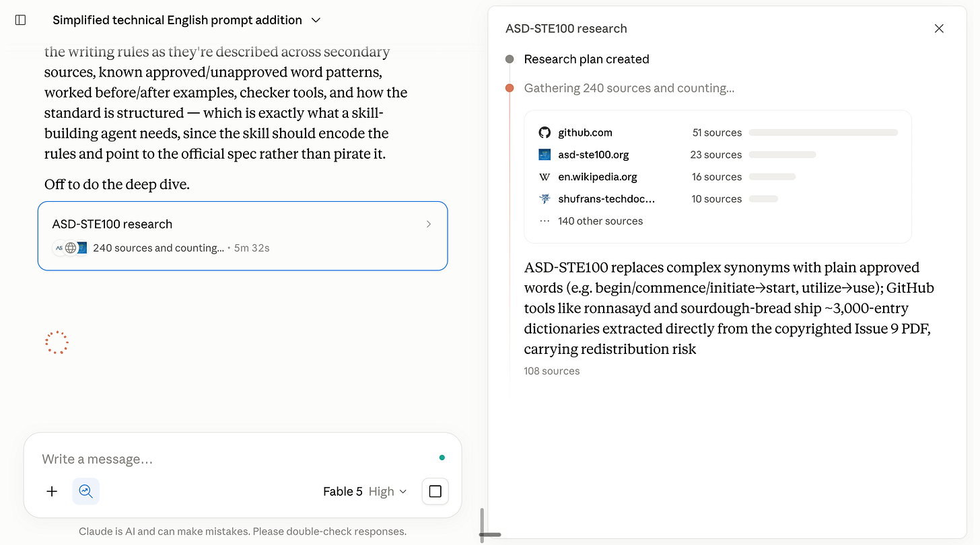Click the '10 sources' count text
Image resolution: width=980 pixels, height=545 pixels.
pyautogui.click(x=717, y=199)
